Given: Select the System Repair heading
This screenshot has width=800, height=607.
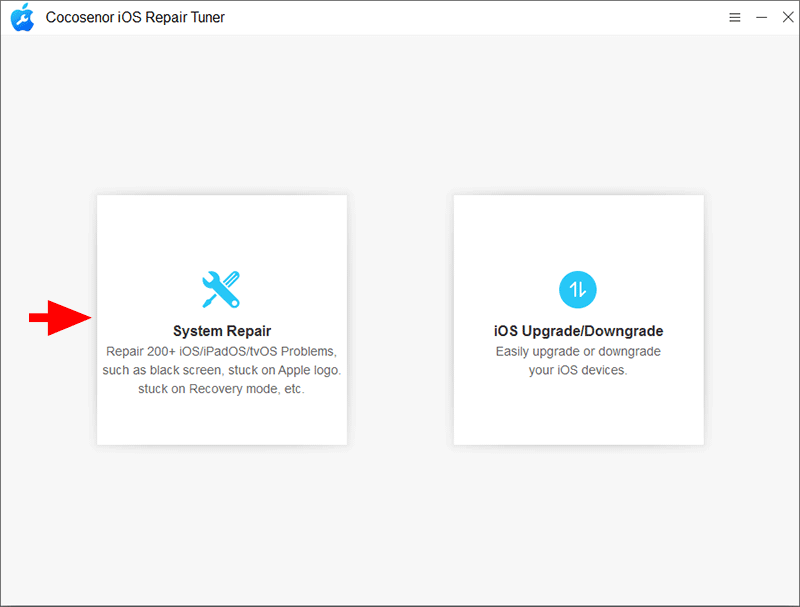Looking at the screenshot, I should coord(222,331).
